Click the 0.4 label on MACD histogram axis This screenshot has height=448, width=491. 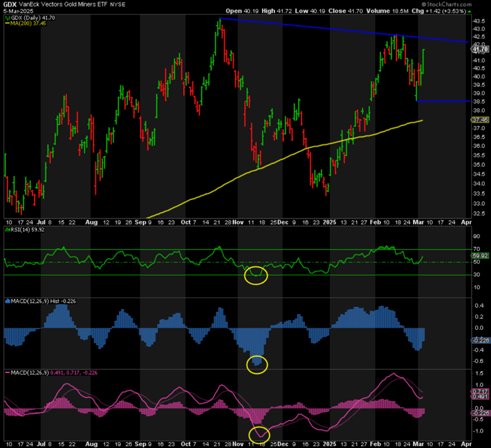[479, 306]
